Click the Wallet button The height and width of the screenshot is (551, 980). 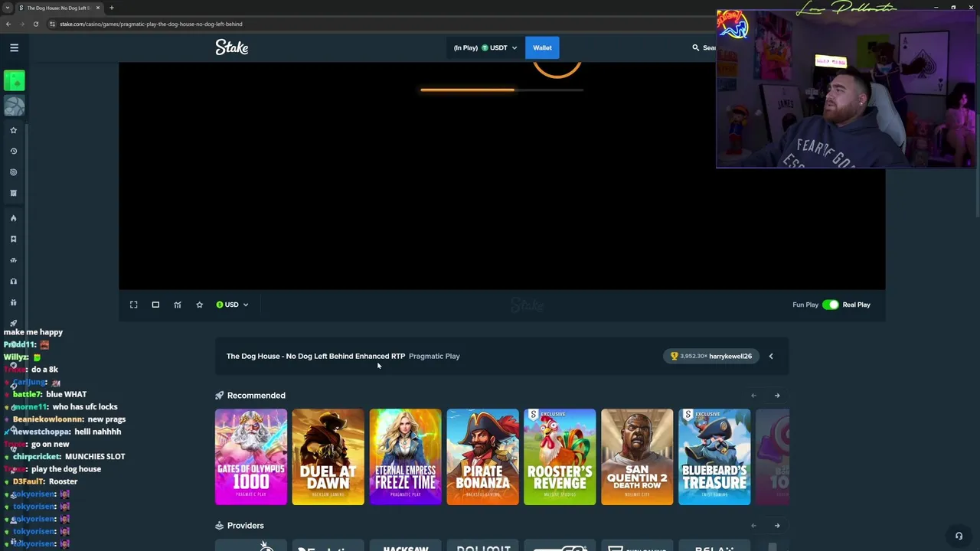click(542, 47)
